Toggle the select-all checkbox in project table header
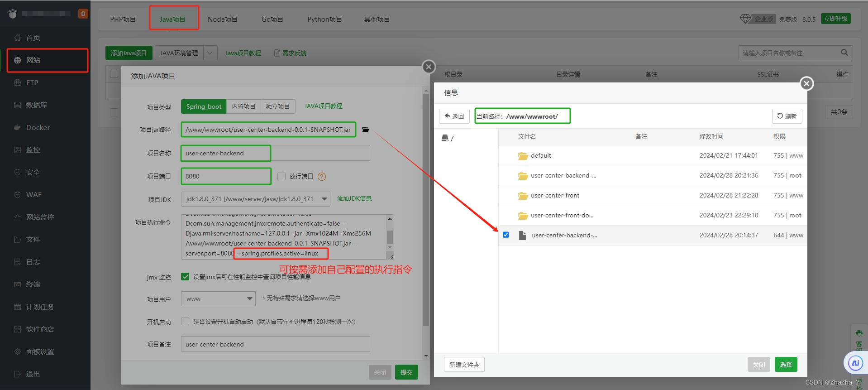The image size is (868, 390). tap(114, 74)
